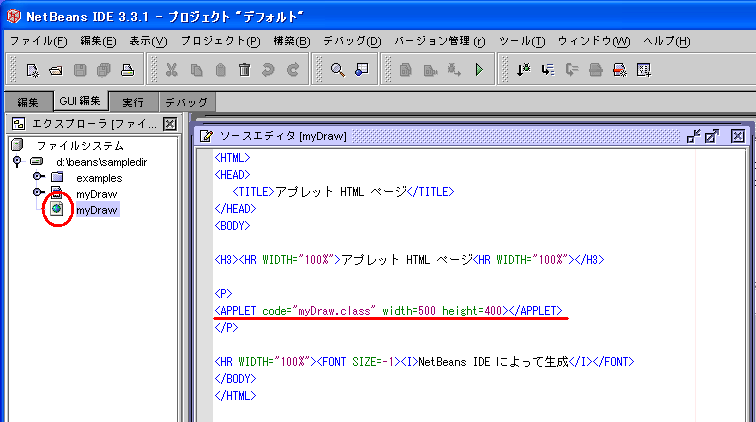Click the Start debugging arrow-bug icon
756x422 pixels.
click(x=523, y=70)
